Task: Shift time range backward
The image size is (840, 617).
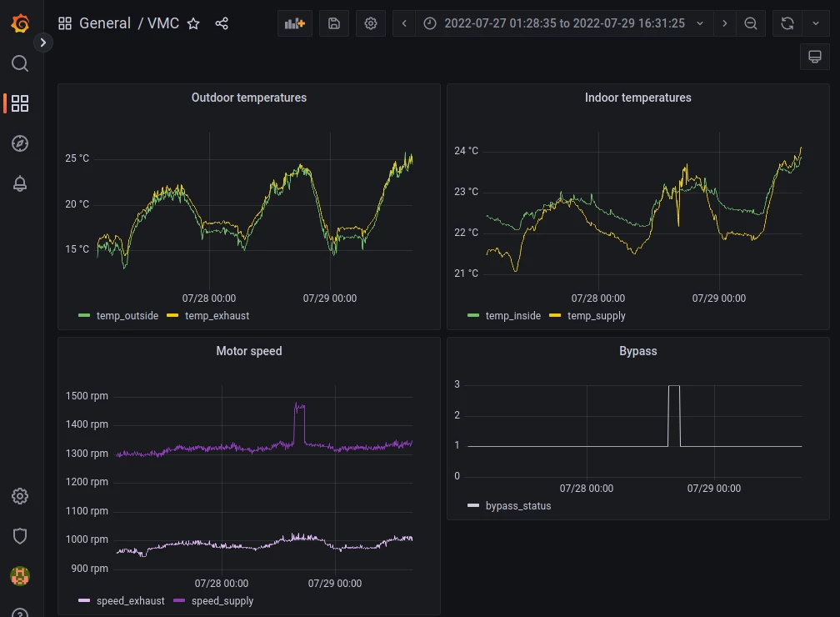Action: click(x=404, y=23)
